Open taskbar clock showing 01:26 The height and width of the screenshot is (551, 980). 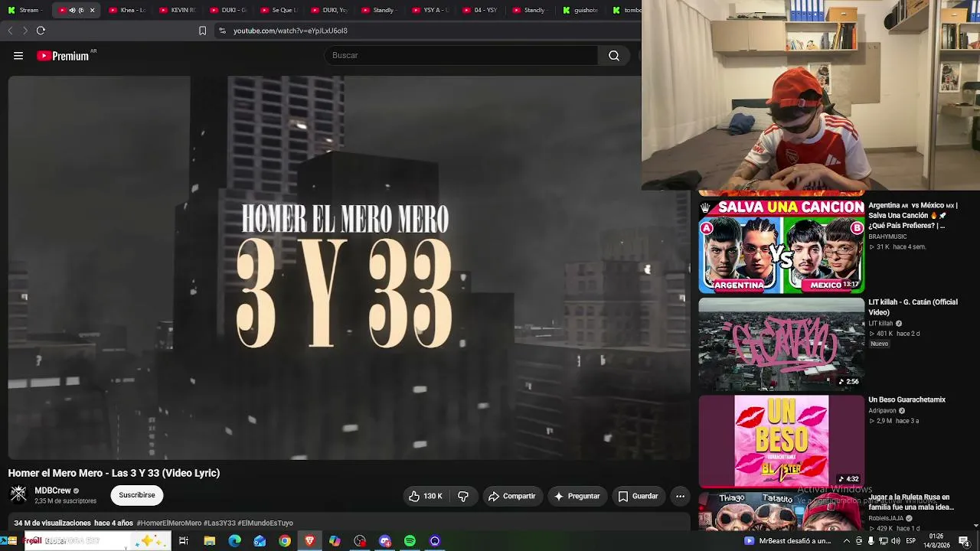coord(936,541)
